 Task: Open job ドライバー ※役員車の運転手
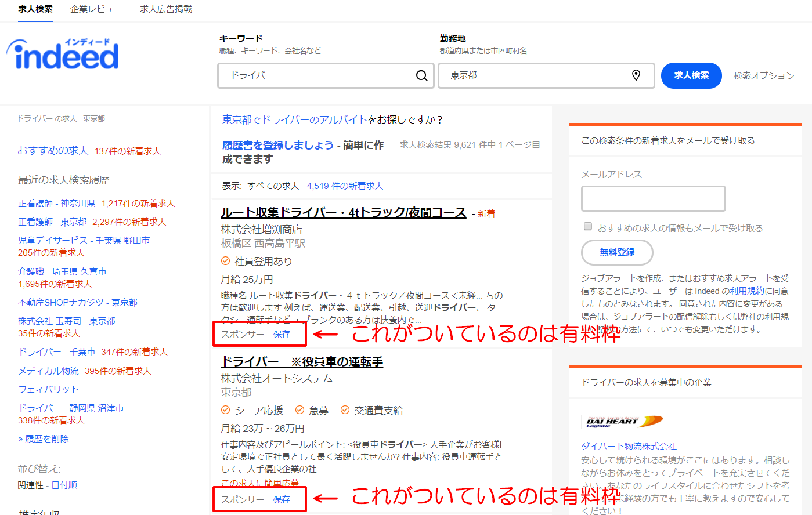[302, 362]
